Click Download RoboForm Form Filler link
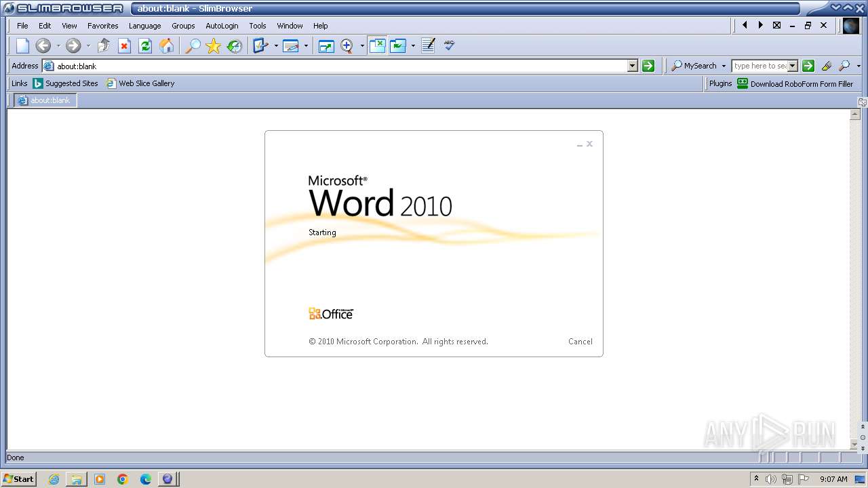 coord(802,84)
